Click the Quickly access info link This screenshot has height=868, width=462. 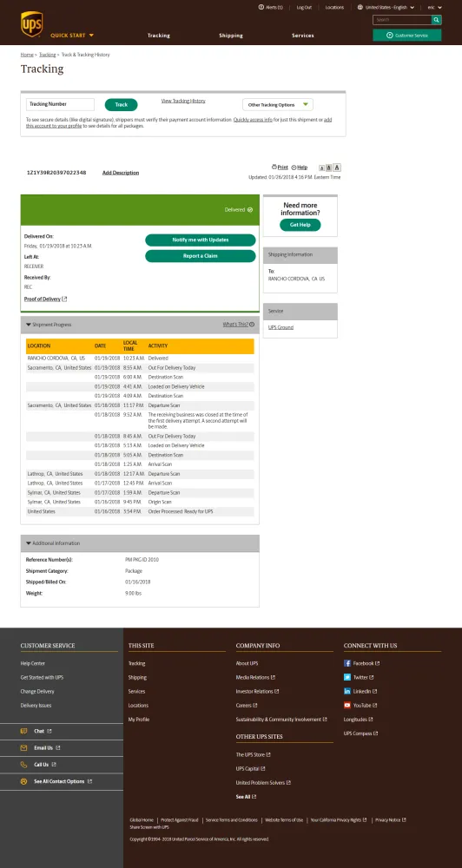253,120
